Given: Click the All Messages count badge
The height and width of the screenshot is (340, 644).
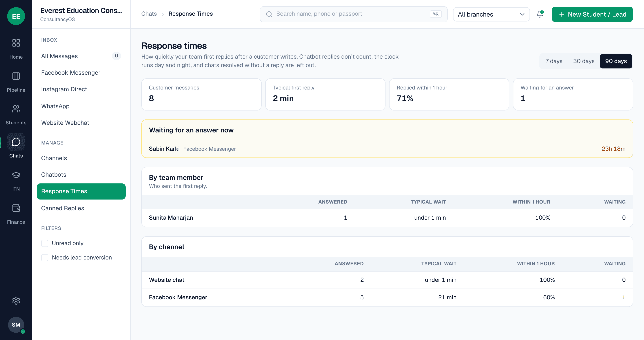Looking at the screenshot, I should (x=116, y=56).
